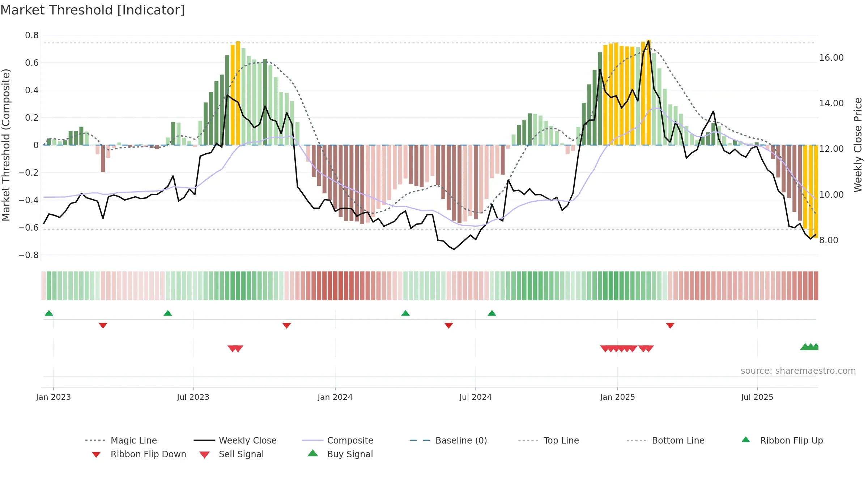The height and width of the screenshot is (488, 868).
Task: Click the 8.00 price axis value
Action: point(829,240)
